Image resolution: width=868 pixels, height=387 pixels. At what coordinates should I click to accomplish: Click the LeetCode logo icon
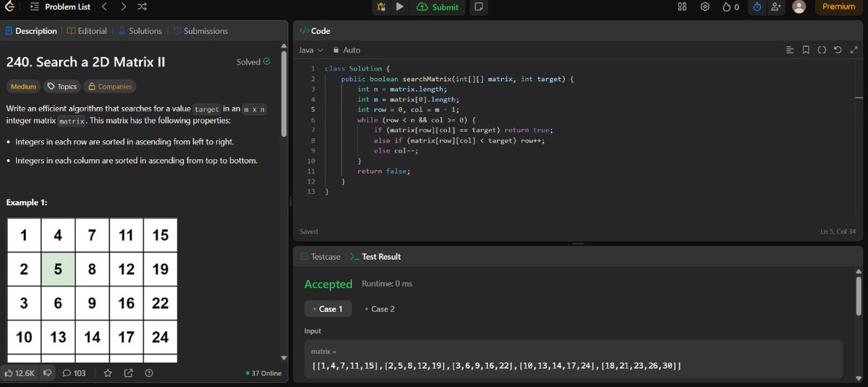click(x=10, y=7)
